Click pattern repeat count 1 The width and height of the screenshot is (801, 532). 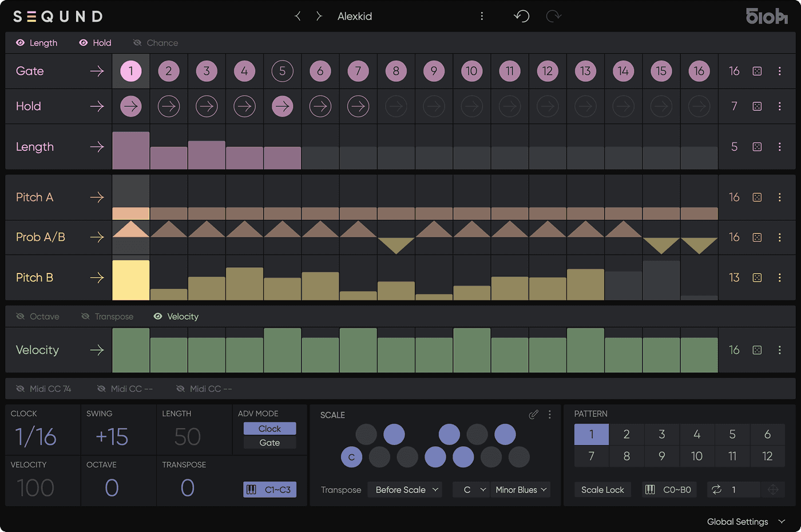click(x=733, y=490)
